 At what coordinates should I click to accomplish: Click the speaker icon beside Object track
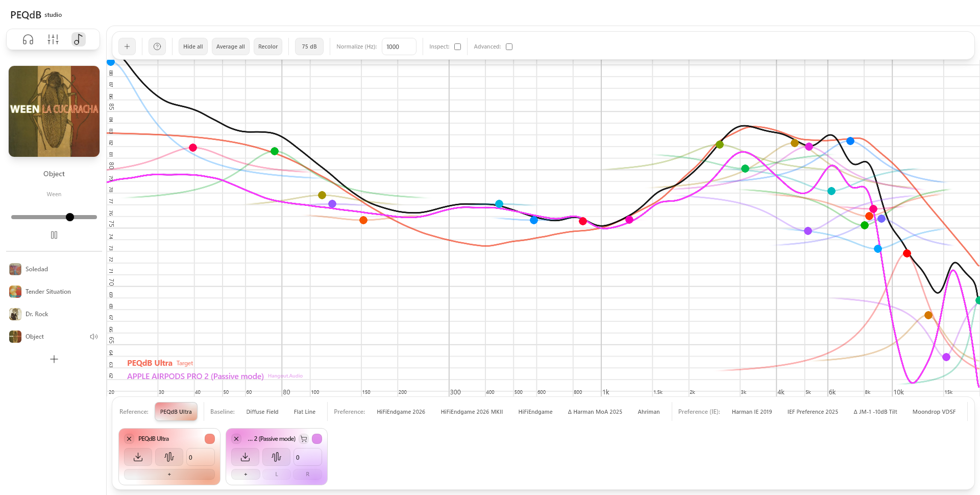(x=94, y=337)
